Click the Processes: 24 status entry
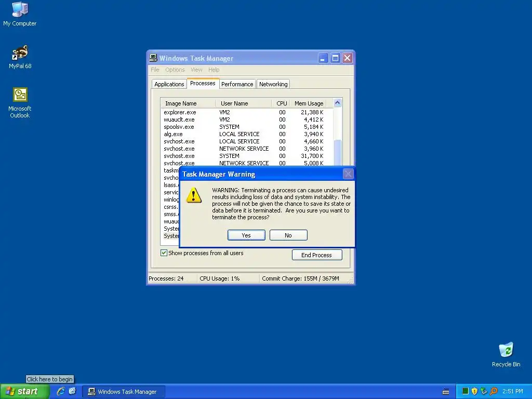Viewport: 532px width, 399px height. (166, 278)
